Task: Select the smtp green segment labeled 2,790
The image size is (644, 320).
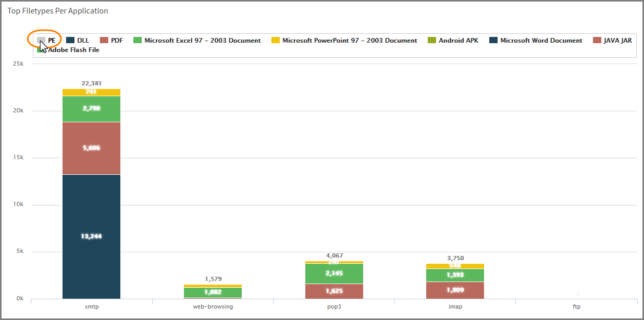Action: 91,109
